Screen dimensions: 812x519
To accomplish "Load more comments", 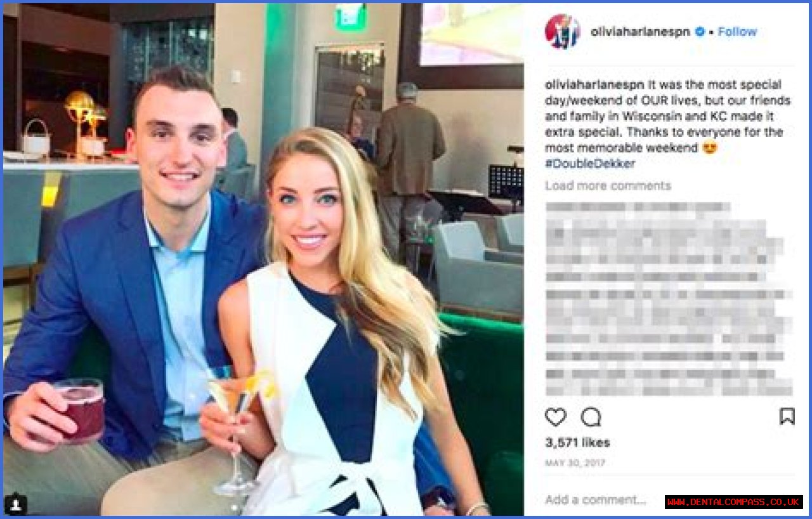I will pyautogui.click(x=608, y=186).
